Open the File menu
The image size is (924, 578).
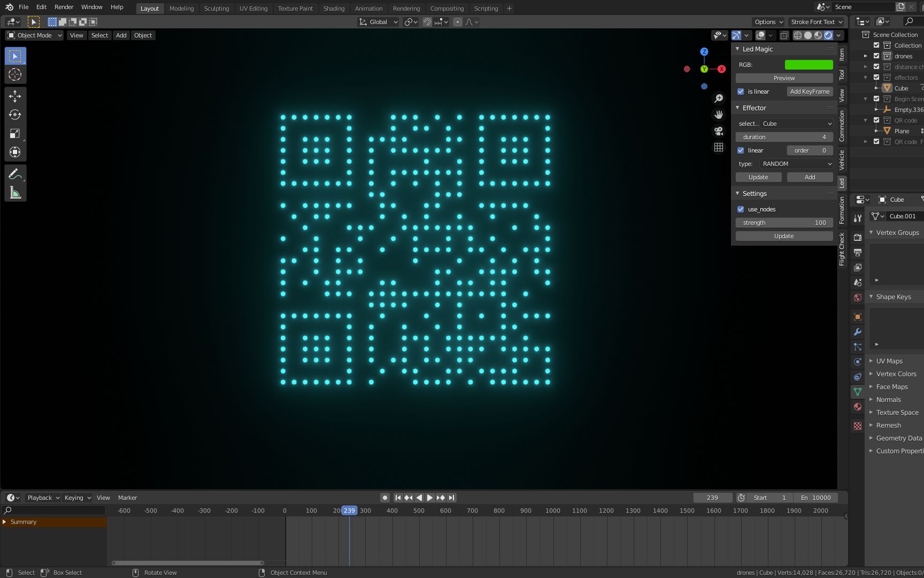point(24,7)
